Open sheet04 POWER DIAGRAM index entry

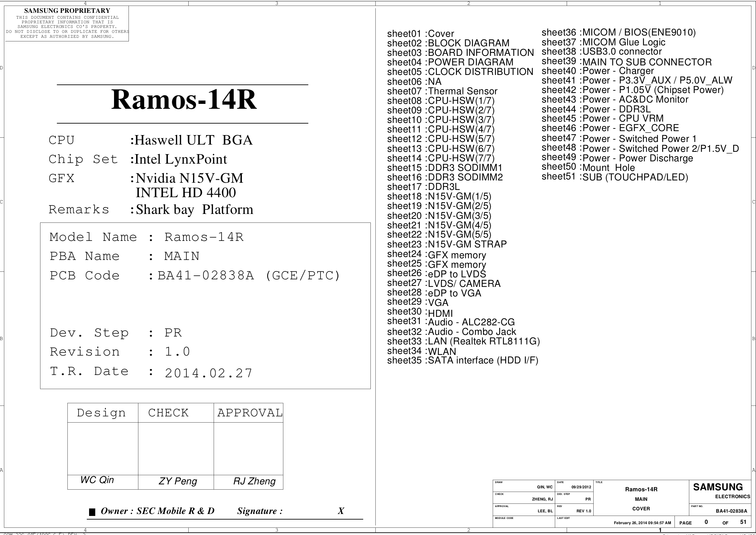tap(450, 62)
